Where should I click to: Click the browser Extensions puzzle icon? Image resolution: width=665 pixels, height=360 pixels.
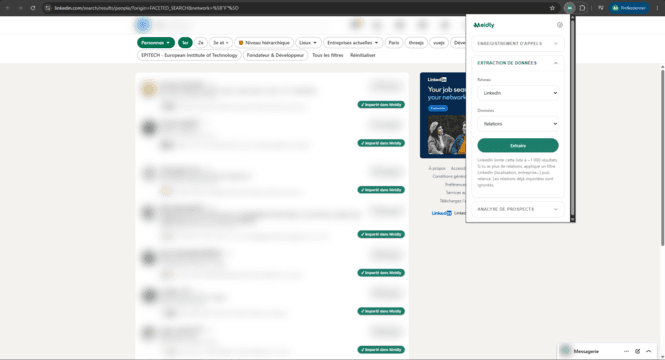(x=582, y=8)
